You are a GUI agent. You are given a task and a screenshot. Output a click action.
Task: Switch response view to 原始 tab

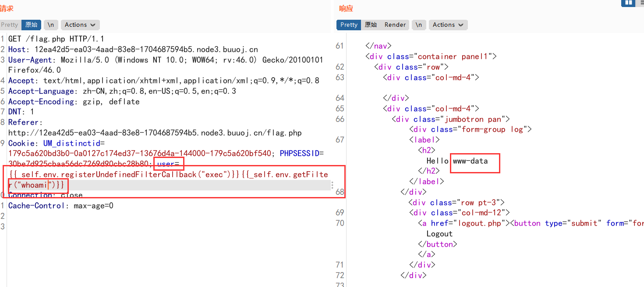click(x=371, y=25)
